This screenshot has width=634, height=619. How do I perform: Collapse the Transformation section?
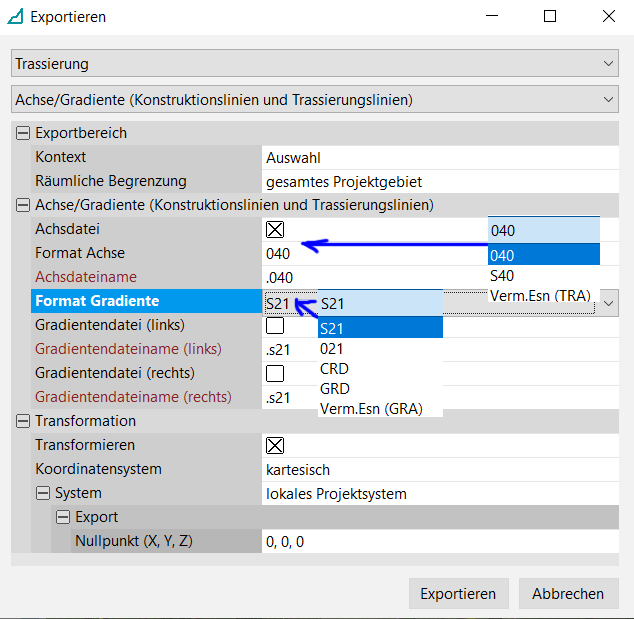coord(23,421)
